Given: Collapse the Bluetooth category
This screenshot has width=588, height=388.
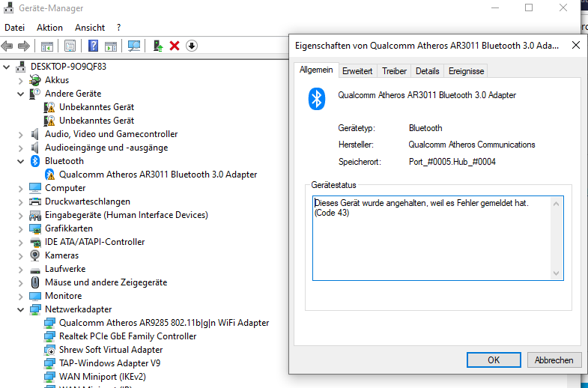Looking at the screenshot, I should [20, 161].
